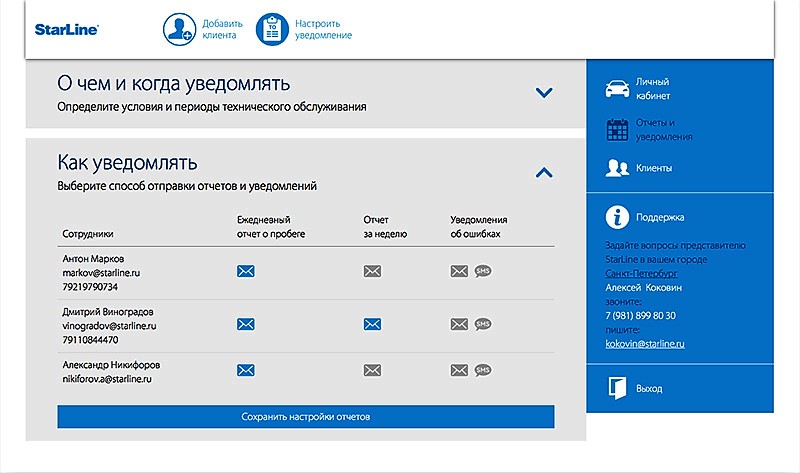Go to Личный кабинет in sidebar

pos(652,89)
